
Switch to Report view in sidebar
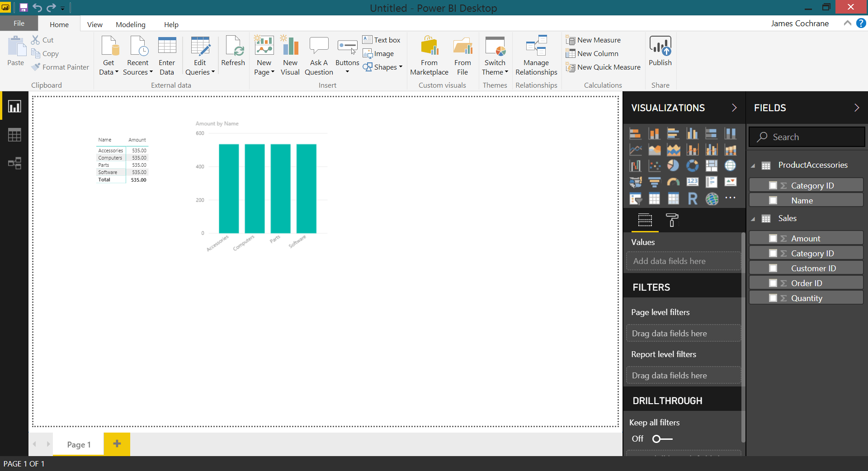point(14,107)
